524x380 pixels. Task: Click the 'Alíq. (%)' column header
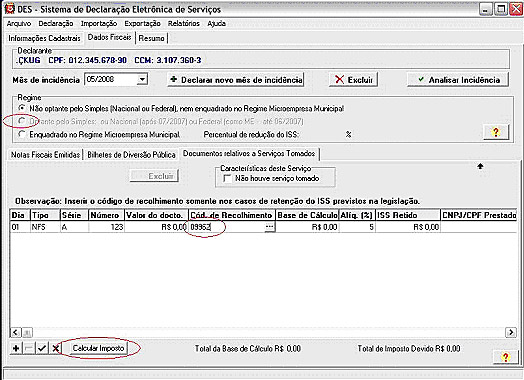point(357,215)
